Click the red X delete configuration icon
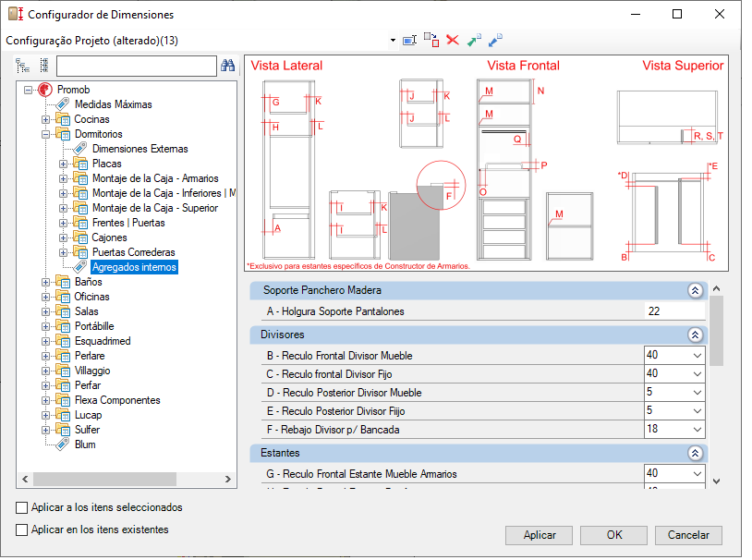Viewport: 752px width, 560px height. (453, 40)
